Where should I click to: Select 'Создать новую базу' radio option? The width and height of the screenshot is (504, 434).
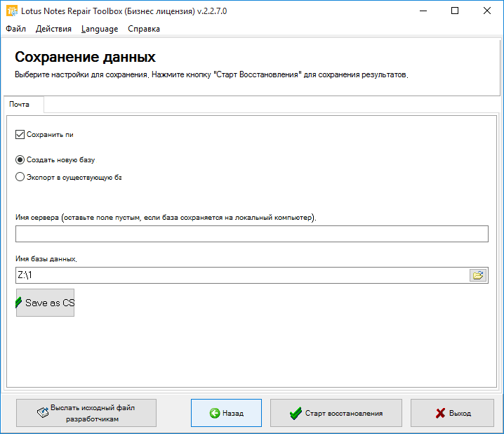tap(20, 160)
